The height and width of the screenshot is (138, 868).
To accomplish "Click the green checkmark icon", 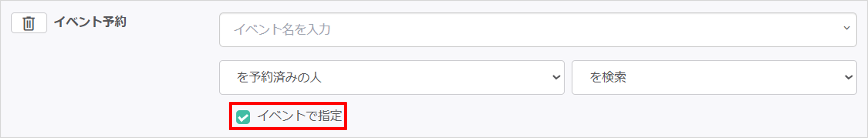I will (x=243, y=117).
